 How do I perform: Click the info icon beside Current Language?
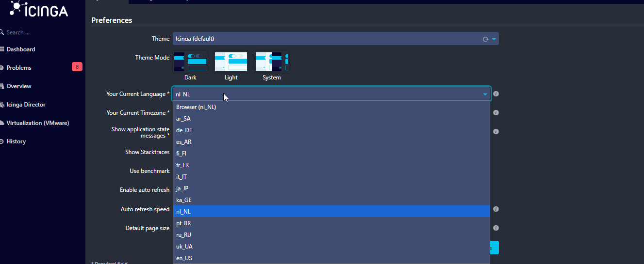tap(496, 94)
